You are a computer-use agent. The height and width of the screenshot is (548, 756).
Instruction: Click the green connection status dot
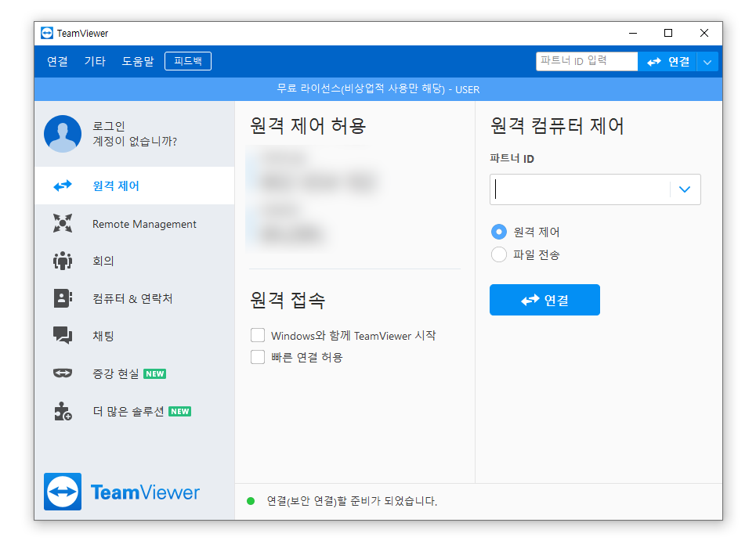[251, 501]
